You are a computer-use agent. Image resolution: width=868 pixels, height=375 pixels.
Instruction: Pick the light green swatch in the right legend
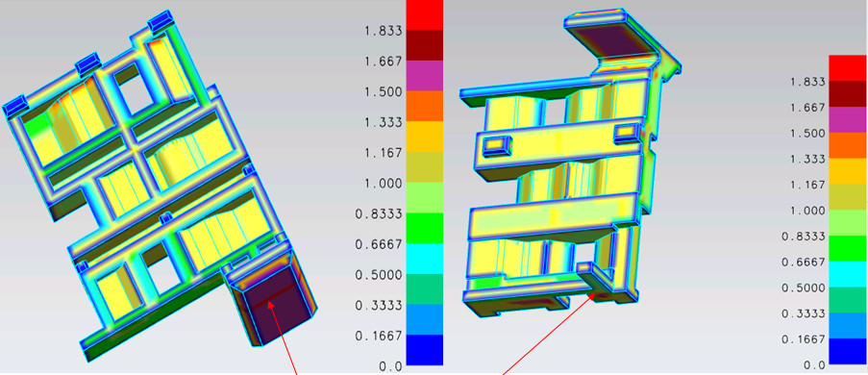[x=847, y=223]
